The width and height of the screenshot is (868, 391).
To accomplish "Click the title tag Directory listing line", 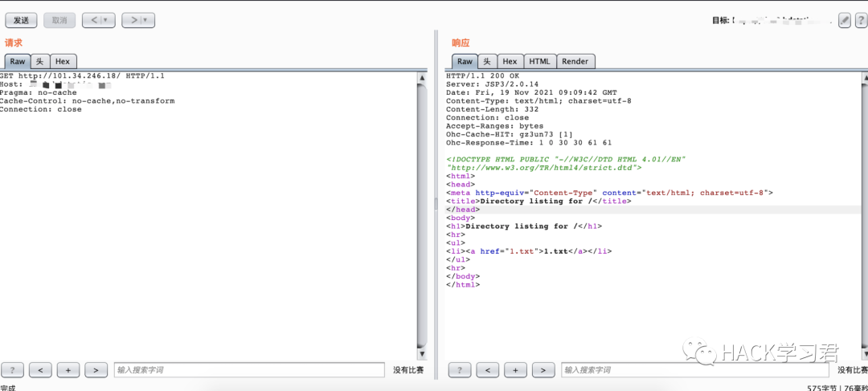I will pos(538,201).
